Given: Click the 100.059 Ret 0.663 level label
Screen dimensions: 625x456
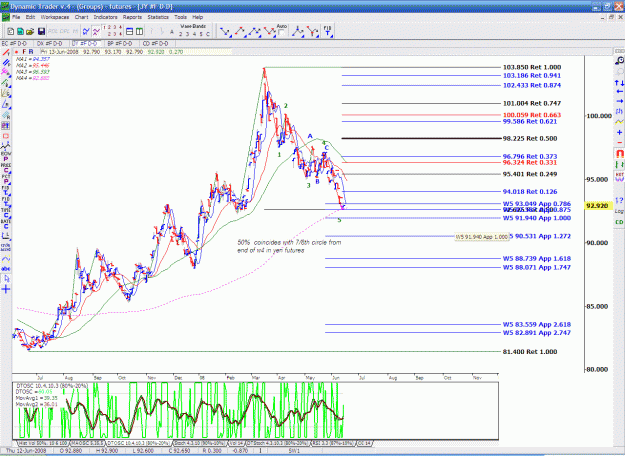Looking at the screenshot, I should pos(532,115).
